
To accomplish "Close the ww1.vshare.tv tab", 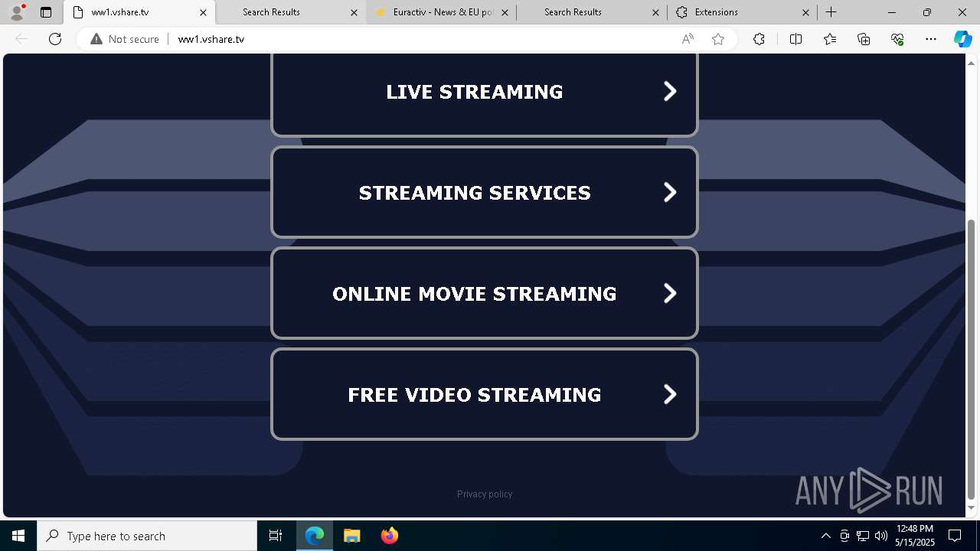I will pos(203,12).
